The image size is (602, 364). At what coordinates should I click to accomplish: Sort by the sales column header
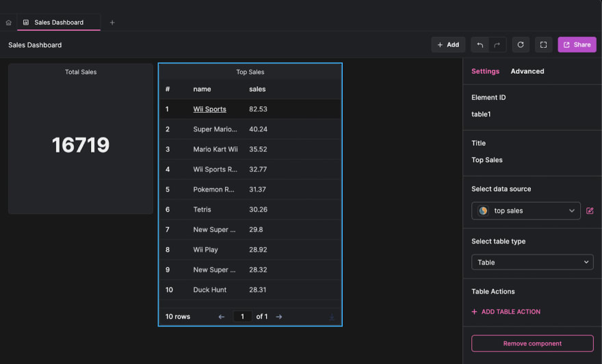pyautogui.click(x=257, y=89)
